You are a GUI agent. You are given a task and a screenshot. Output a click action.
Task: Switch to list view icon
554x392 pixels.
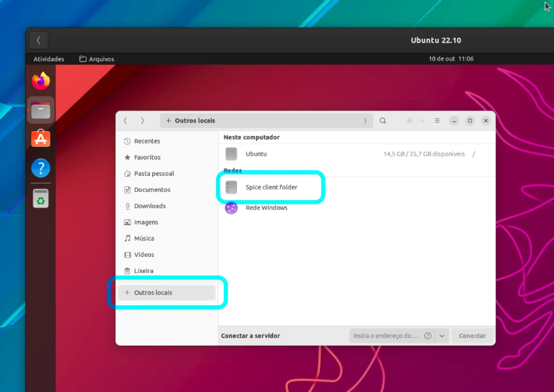point(410,121)
